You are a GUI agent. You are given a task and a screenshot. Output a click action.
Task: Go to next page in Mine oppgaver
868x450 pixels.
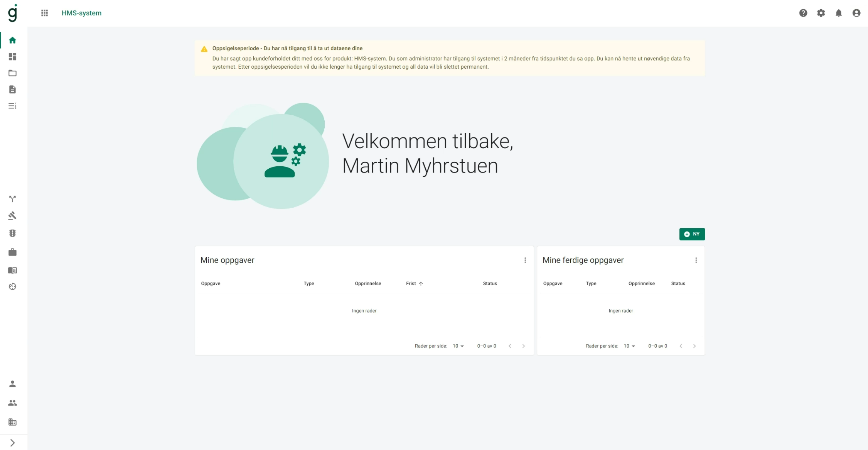pos(524,346)
